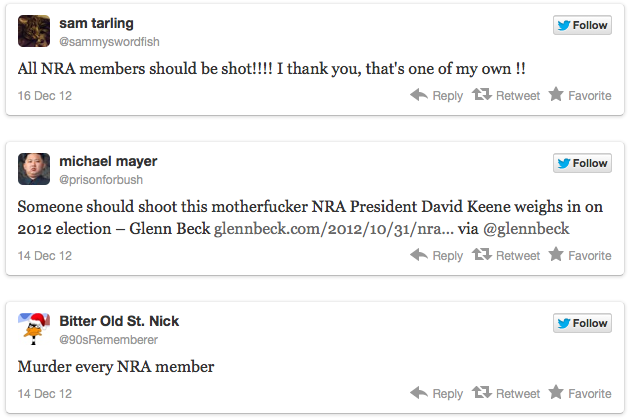
Task: Open the @glennbeck mention
Action: pyautogui.click(x=526, y=229)
